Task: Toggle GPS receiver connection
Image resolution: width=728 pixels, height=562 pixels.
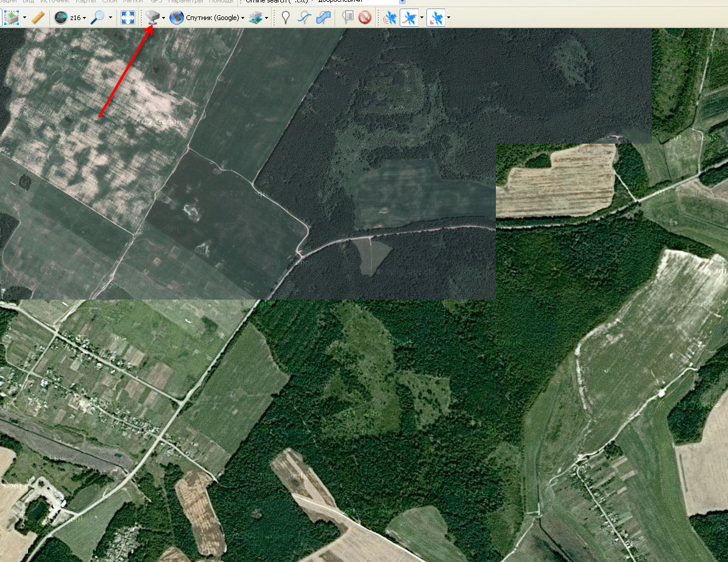Action: [x=389, y=18]
